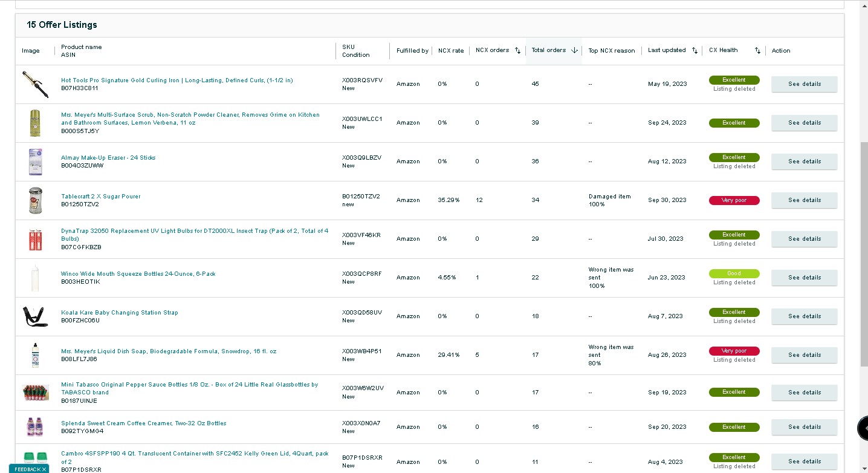Click NCX rate 29.41% for Mrs. Meyer's Dish Soap

(449, 355)
